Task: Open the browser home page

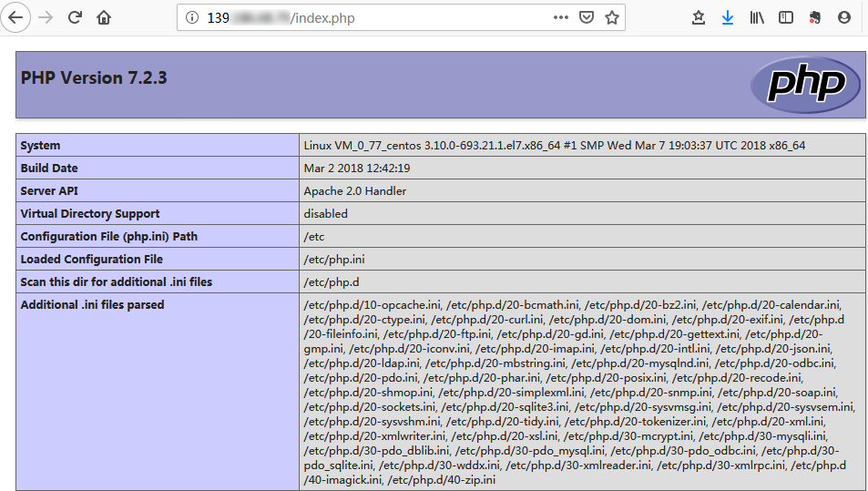Action: coord(104,17)
